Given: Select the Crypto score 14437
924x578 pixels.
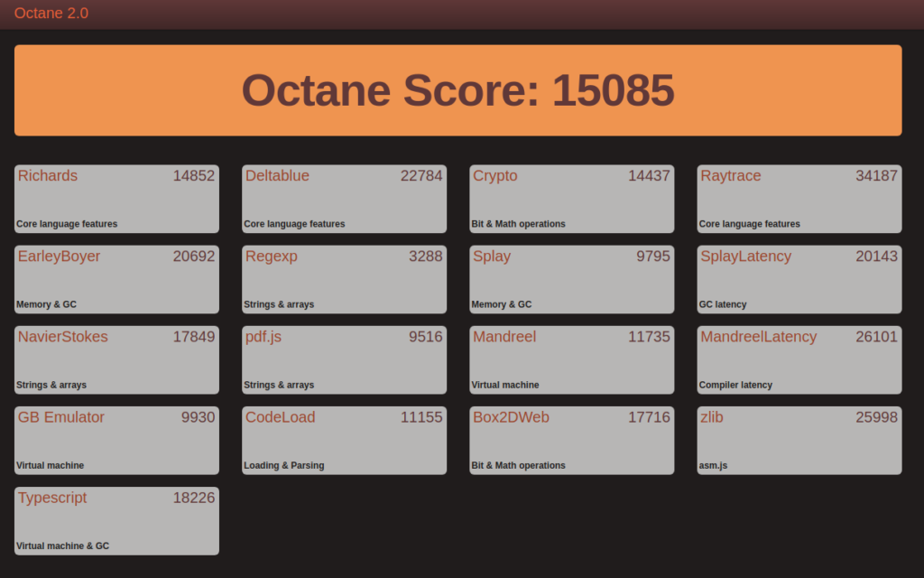Looking at the screenshot, I should (x=649, y=176).
